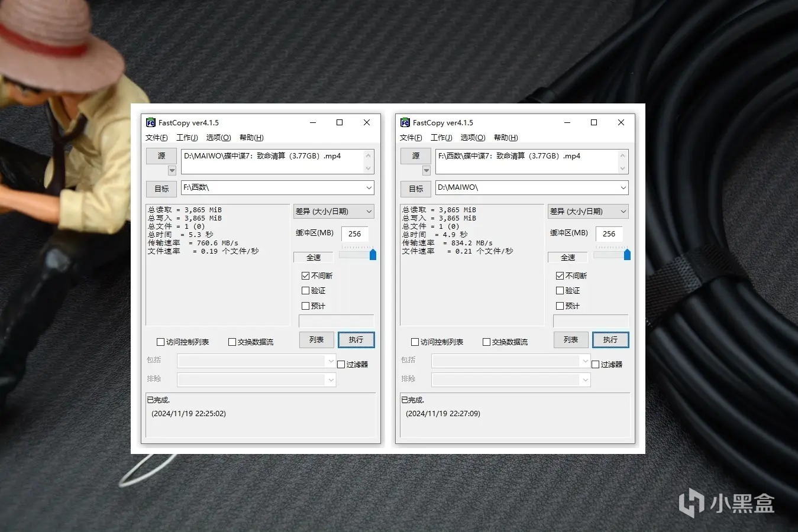Enable 验证 checkbox in left window
The image size is (798, 532).
coord(305,291)
